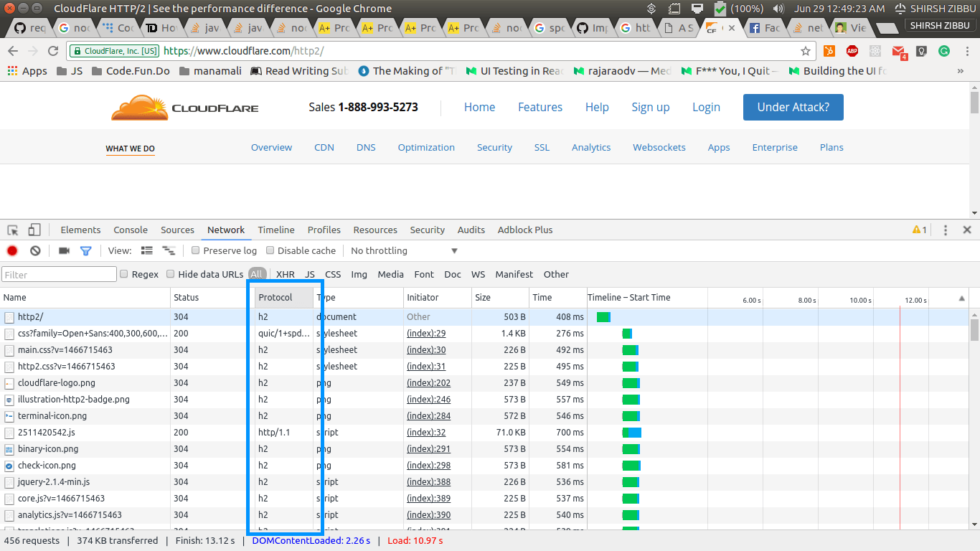The width and height of the screenshot is (980, 551).
Task: Enable the Preserve log checkbox
Action: tap(195, 250)
